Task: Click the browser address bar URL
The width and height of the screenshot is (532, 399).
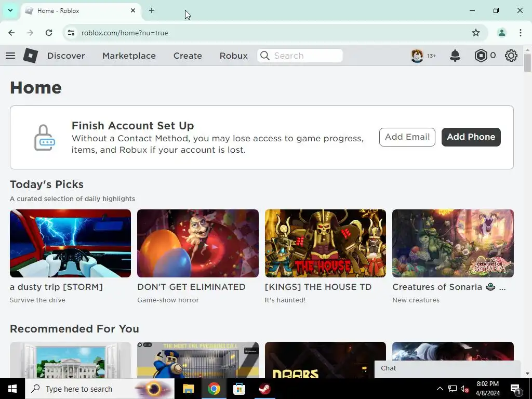Action: tap(125, 33)
